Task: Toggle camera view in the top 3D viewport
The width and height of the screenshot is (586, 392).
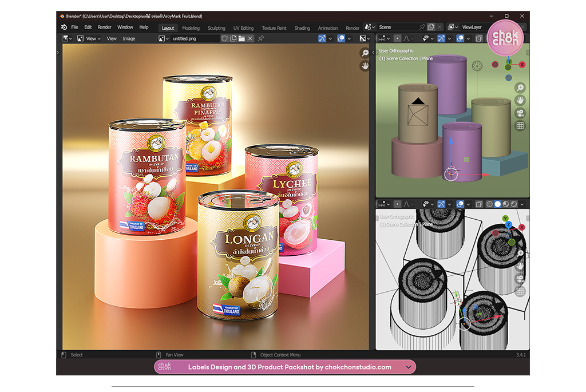Action: [x=520, y=113]
